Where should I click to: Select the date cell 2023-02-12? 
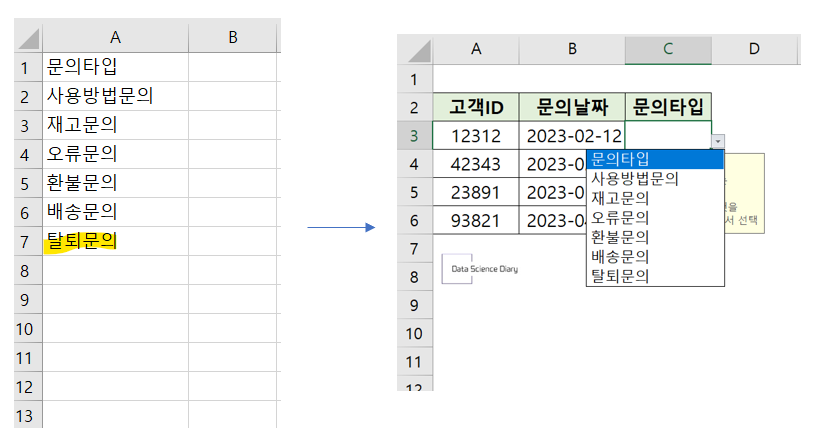pos(572,136)
